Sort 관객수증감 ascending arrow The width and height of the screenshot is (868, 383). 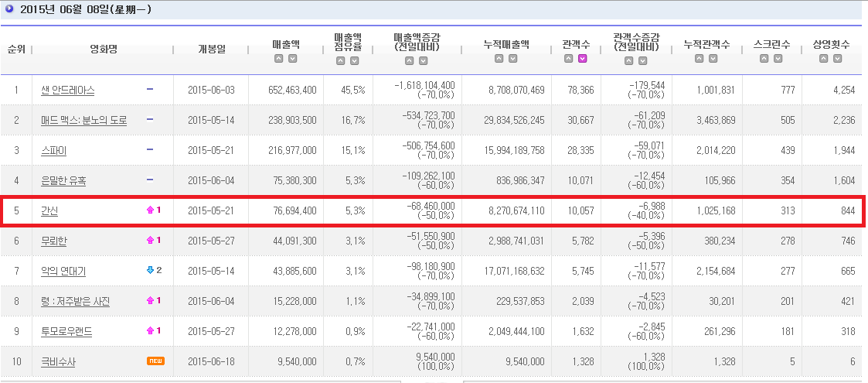628,61
